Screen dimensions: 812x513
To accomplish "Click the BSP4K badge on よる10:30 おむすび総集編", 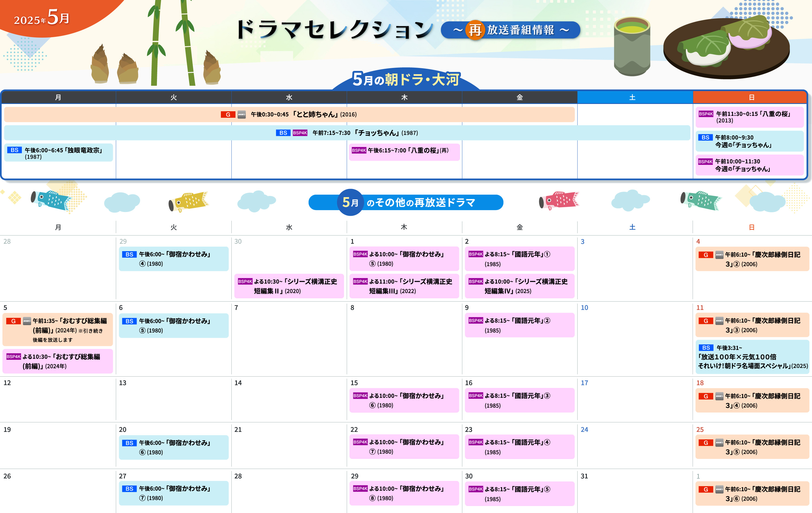I will (x=14, y=357).
